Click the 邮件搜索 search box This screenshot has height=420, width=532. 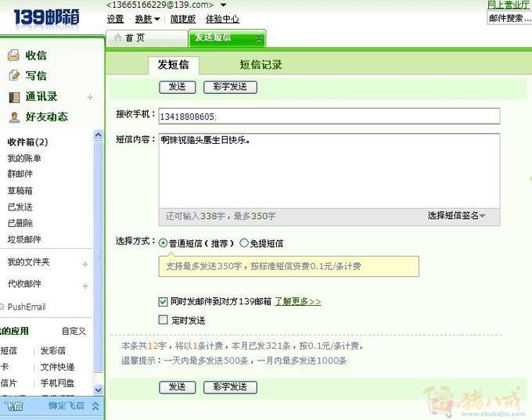coord(509,18)
